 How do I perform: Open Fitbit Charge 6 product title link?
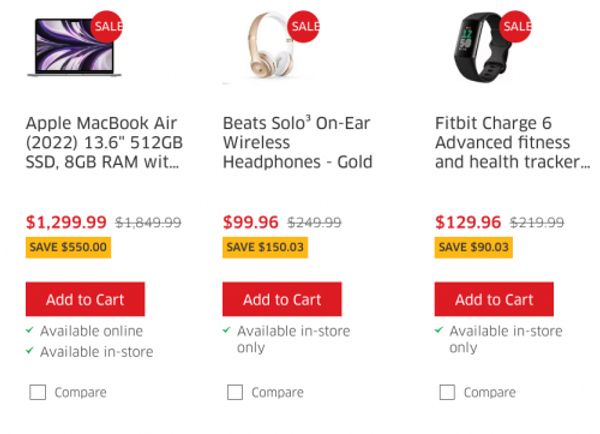[512, 142]
